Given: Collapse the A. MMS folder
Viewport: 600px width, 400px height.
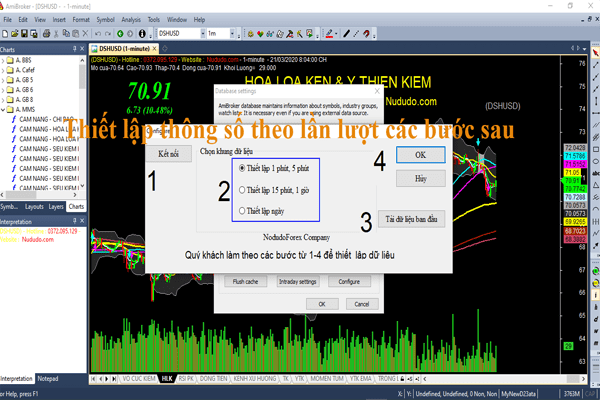Looking at the screenshot, I should tap(3, 109).
